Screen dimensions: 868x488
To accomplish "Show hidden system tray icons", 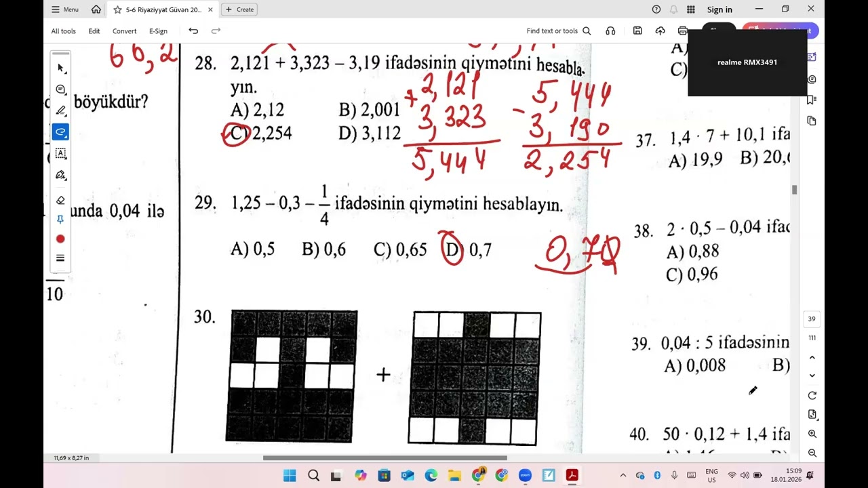I will tap(623, 475).
